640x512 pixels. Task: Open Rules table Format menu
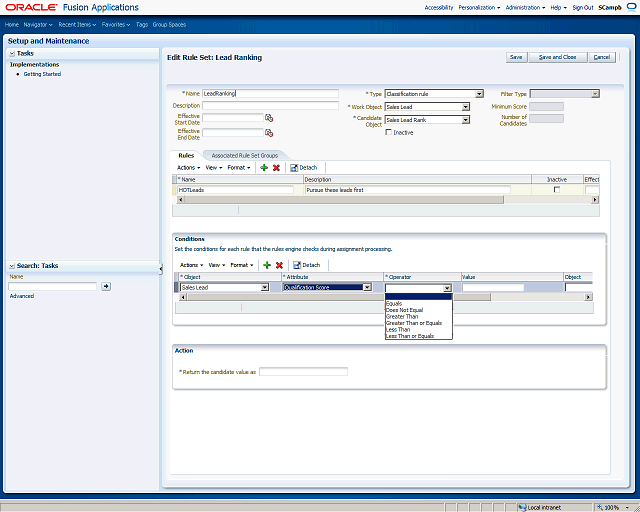coord(239,168)
